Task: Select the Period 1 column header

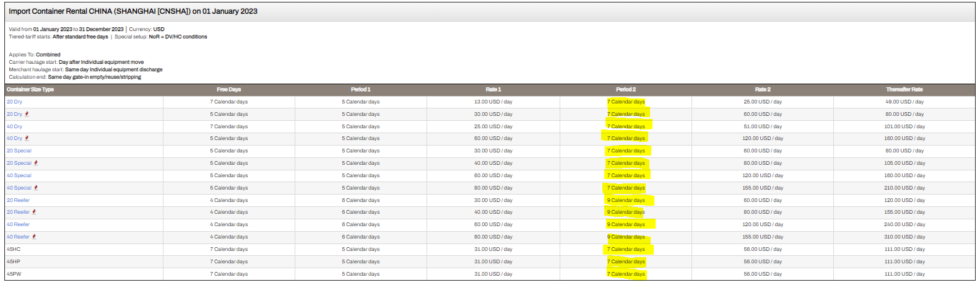Action: pyautogui.click(x=360, y=90)
